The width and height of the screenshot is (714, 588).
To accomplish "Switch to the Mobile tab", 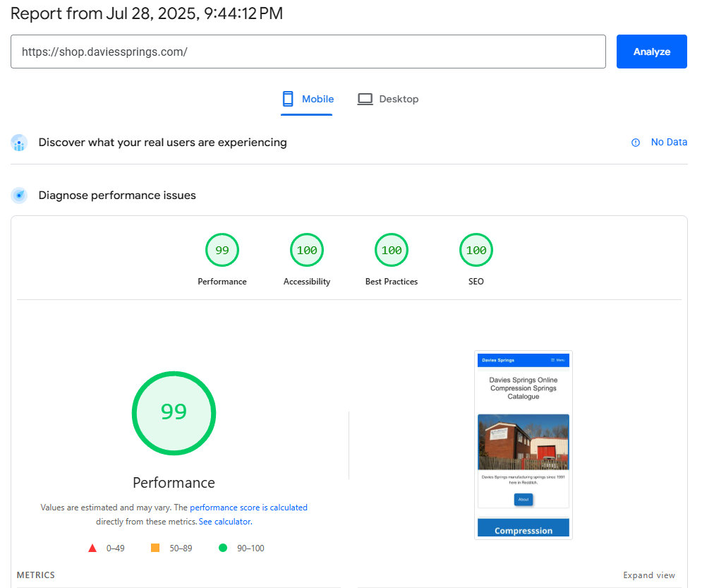I will click(x=308, y=99).
